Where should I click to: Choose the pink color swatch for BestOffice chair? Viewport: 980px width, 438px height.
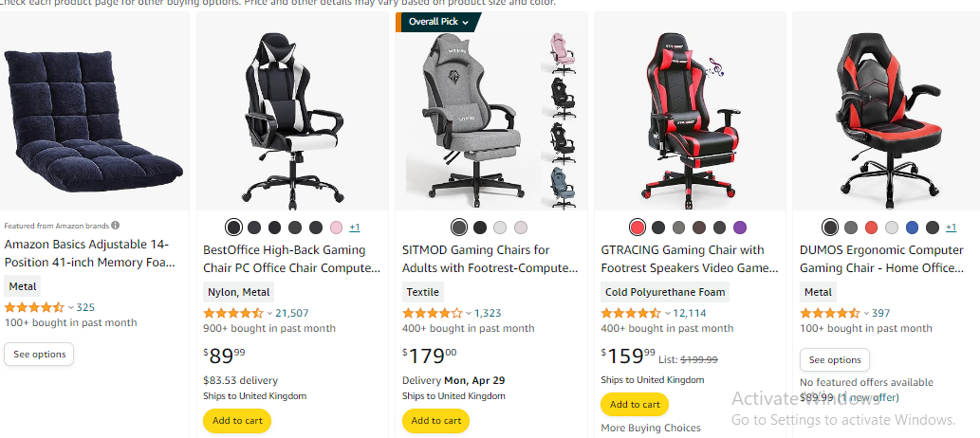tap(337, 228)
